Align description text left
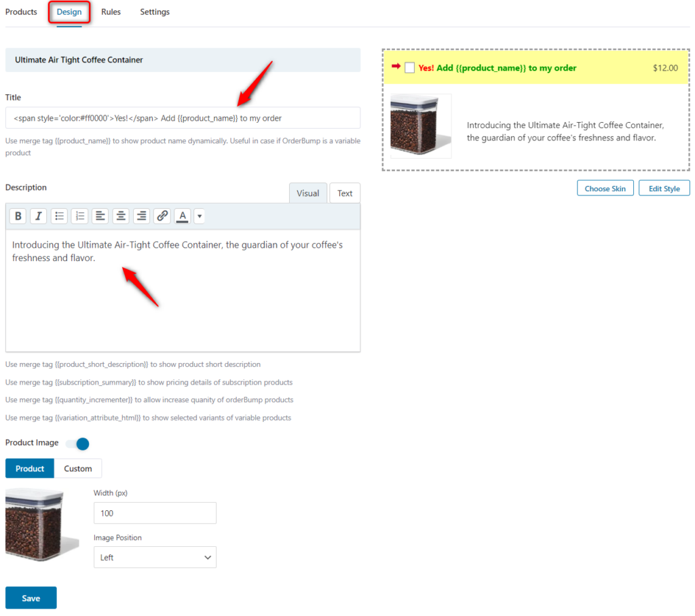Image resolution: width=695 pixels, height=616 pixels. 100,216
